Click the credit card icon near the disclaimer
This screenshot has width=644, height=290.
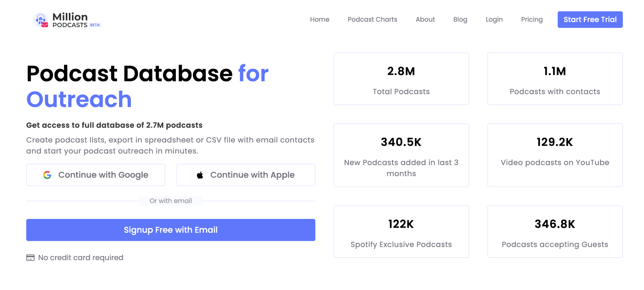[x=30, y=257]
